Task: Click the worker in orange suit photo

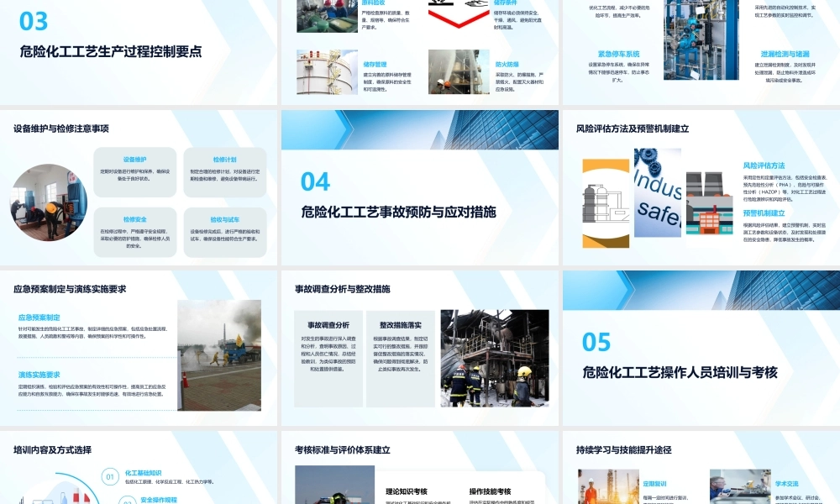Action: [x=608, y=487]
